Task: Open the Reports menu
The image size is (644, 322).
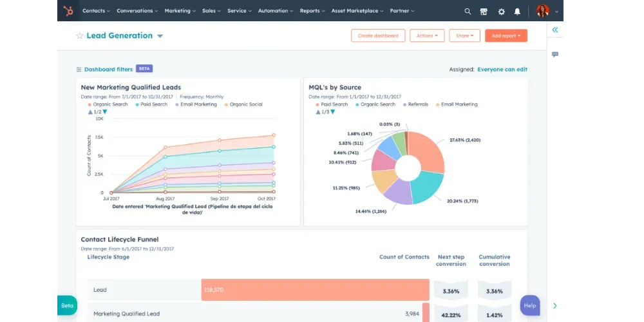Action: click(x=312, y=11)
